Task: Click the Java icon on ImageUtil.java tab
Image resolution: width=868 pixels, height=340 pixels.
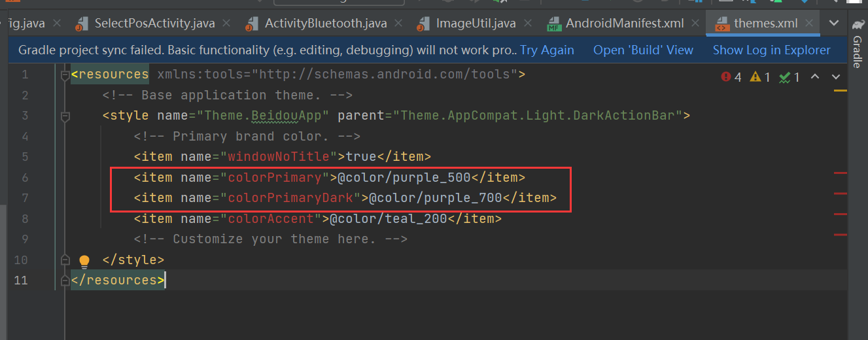Action: click(424, 24)
